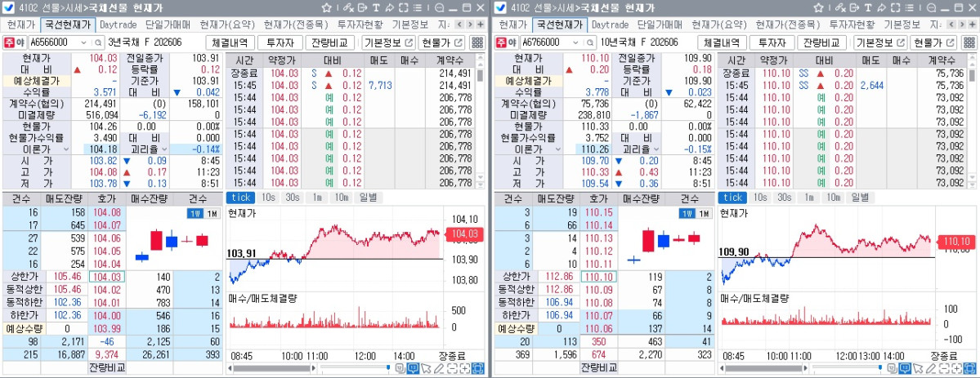
Task: Click zoom out icon under left chart
Action: click(x=452, y=368)
